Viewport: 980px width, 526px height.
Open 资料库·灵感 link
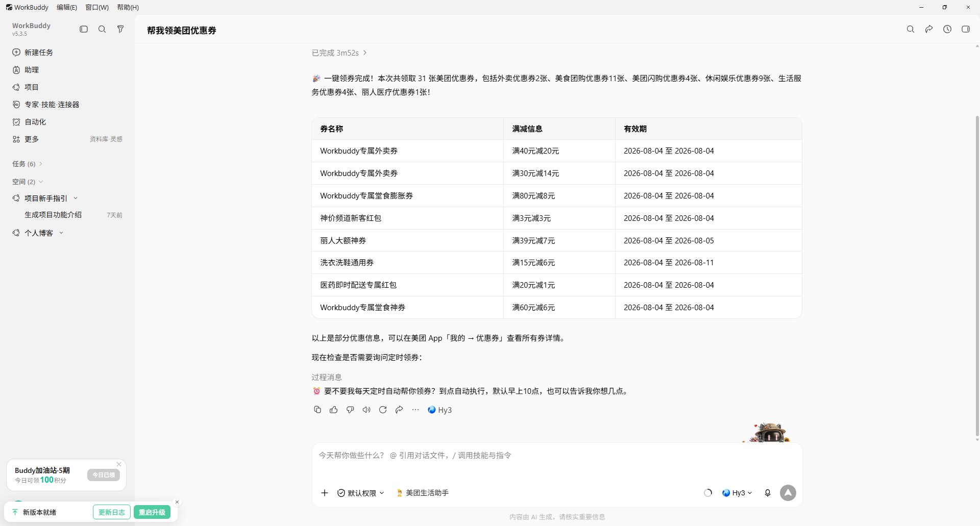[106, 139]
